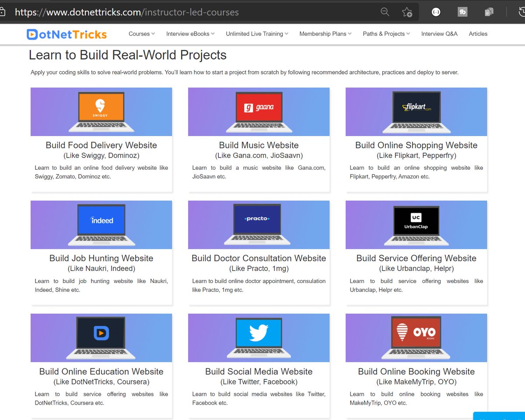Screen dimensions: 525x420
Task: Click the pages-copy extension icon
Action: 489,12
